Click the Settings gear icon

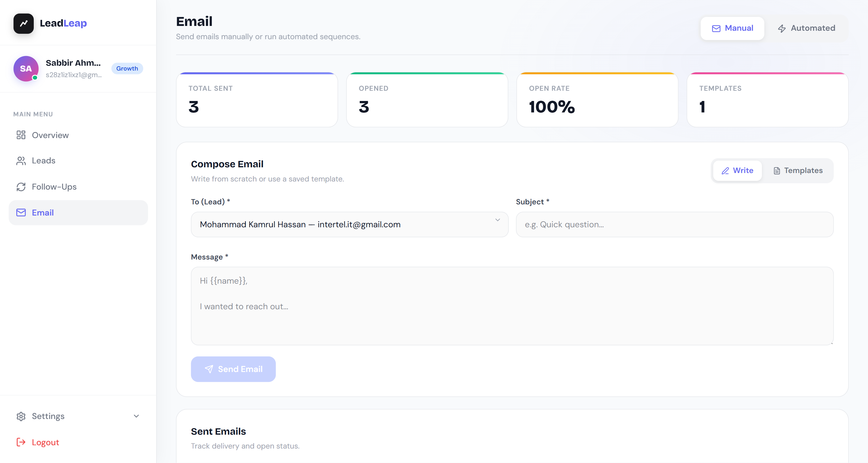tap(21, 417)
